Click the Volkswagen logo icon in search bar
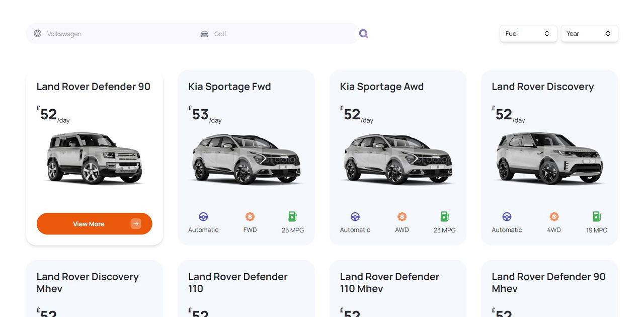Screen dimensions: 644x317 click(x=38, y=34)
